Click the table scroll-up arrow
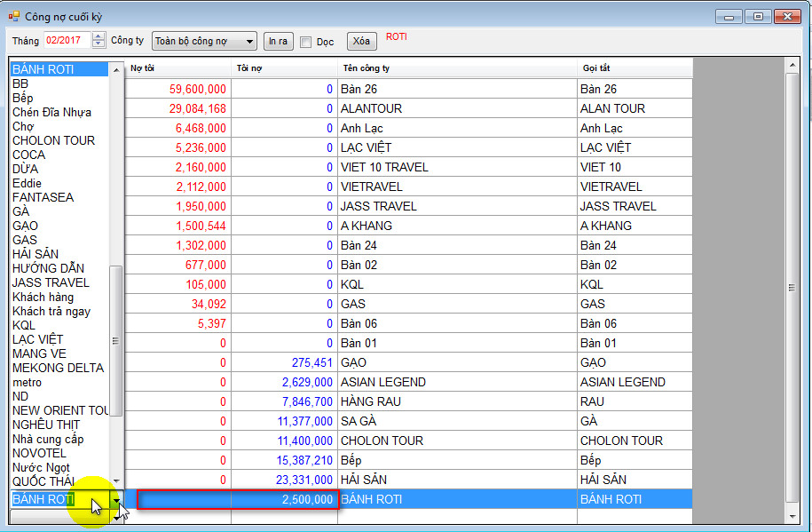Image resolution: width=812 pixels, height=532 pixels. pos(792,66)
